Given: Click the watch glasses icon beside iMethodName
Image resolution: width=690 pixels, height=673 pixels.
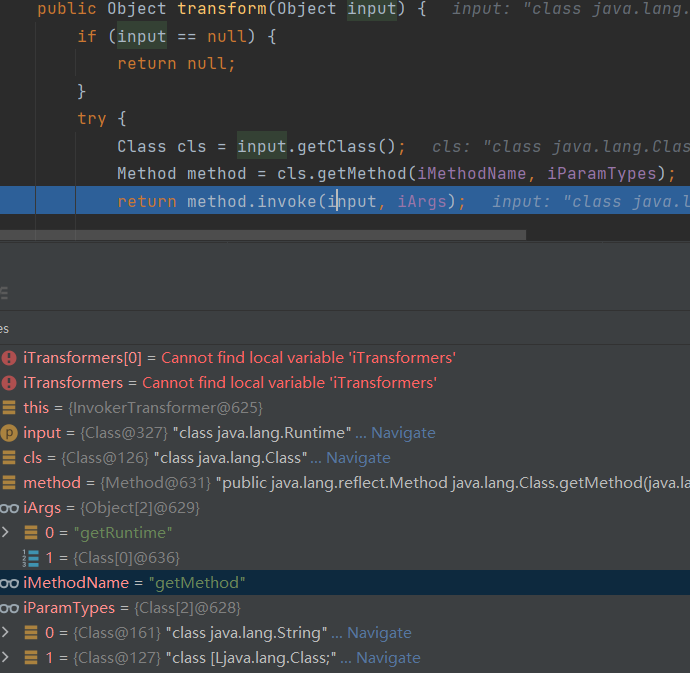Looking at the screenshot, I should pyautogui.click(x=9, y=583).
